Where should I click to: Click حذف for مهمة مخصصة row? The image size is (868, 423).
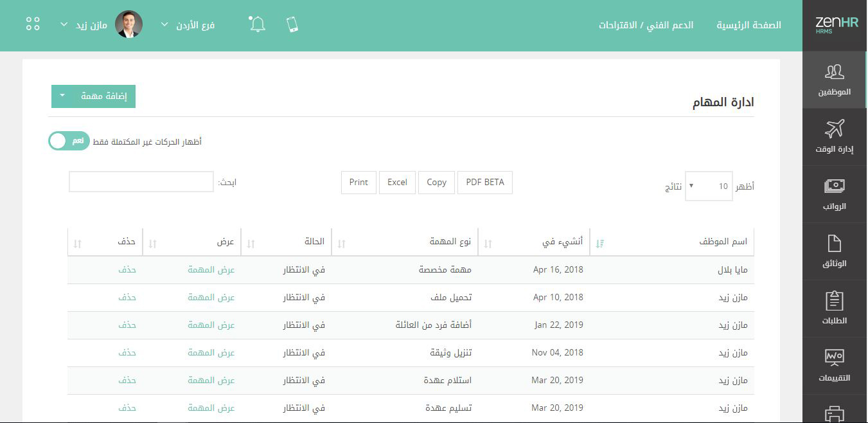coord(127,270)
